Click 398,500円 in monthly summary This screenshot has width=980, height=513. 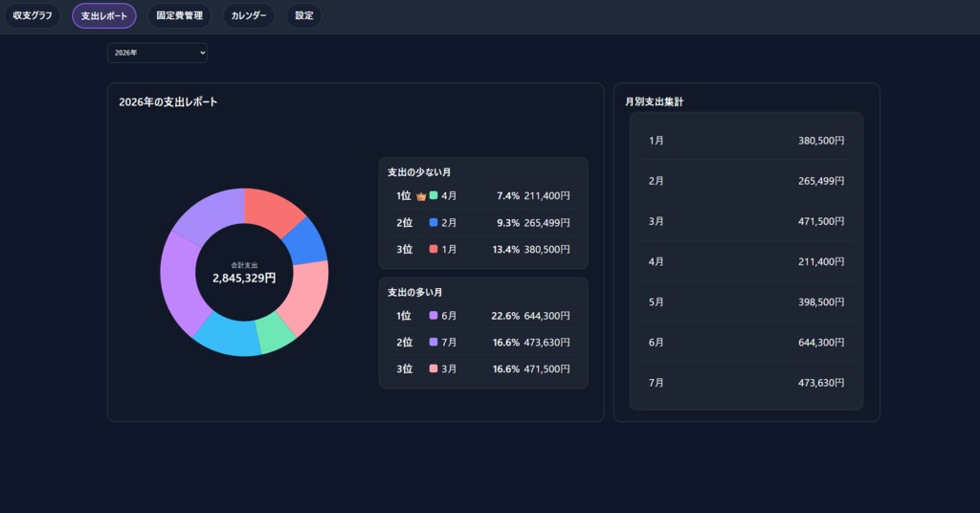tap(821, 301)
